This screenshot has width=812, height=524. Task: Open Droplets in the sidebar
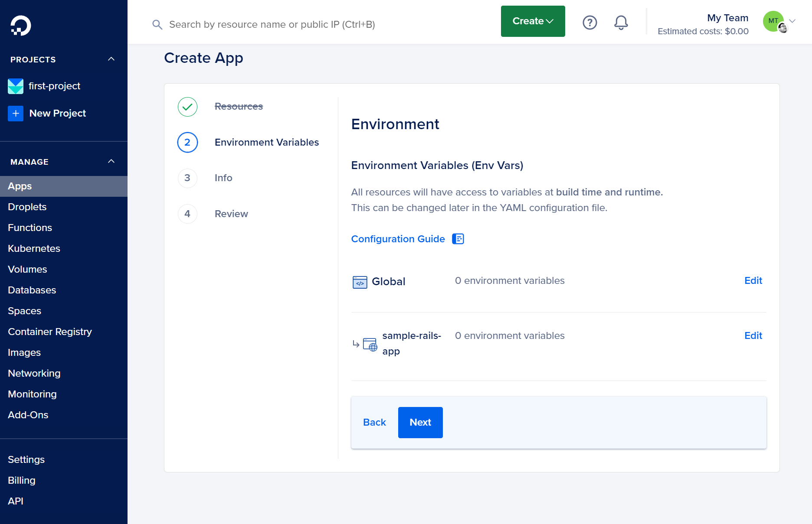(x=27, y=207)
